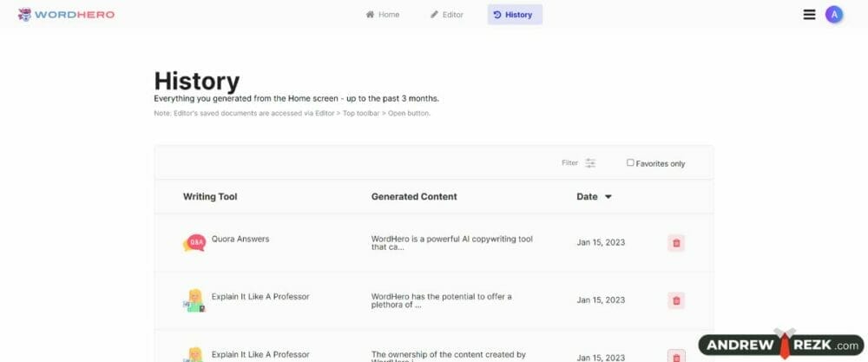The image size is (868, 362).
Task: Select the History tab
Action: coord(515,15)
